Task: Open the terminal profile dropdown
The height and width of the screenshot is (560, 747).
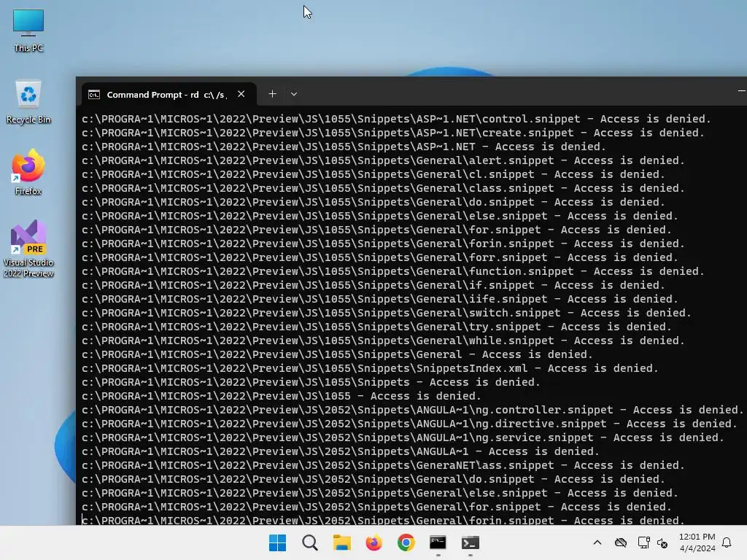Action: coord(294,94)
